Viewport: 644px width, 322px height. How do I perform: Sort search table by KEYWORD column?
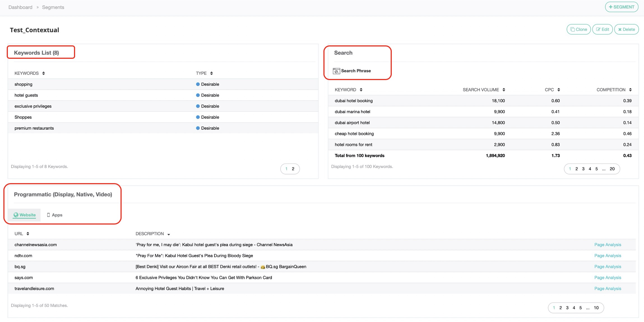point(361,90)
